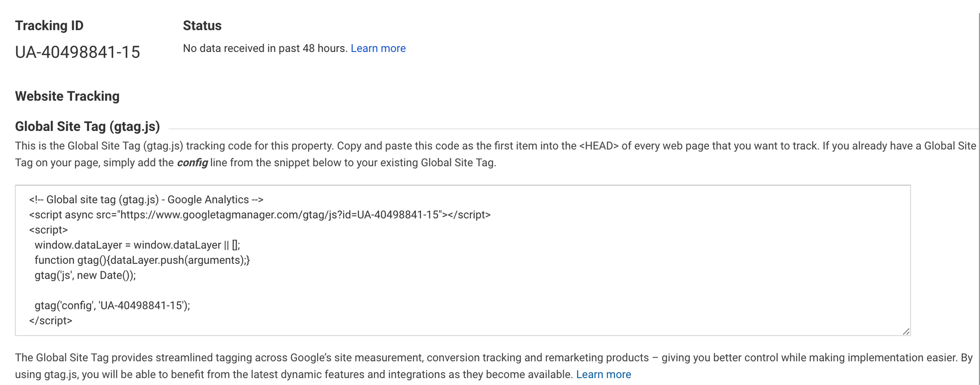Image resolution: width=980 pixels, height=385 pixels.
Task: Click the bold italic word config
Action: (x=192, y=163)
